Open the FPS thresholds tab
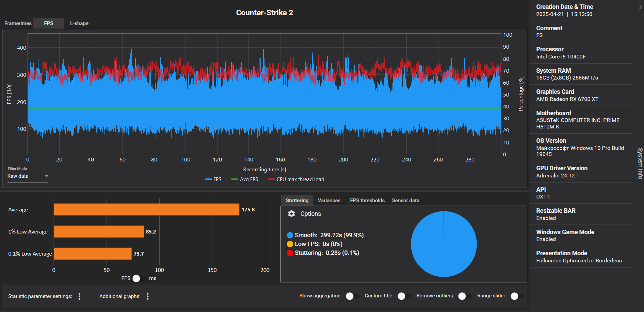Viewport: 644px width, 312px height. click(x=367, y=201)
